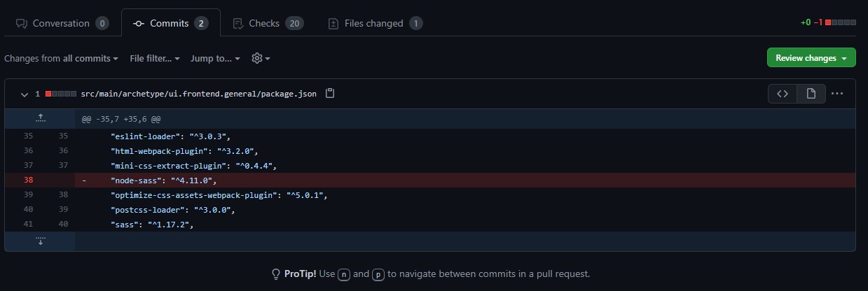
Task: Switch to source diff view
Action: [783, 93]
